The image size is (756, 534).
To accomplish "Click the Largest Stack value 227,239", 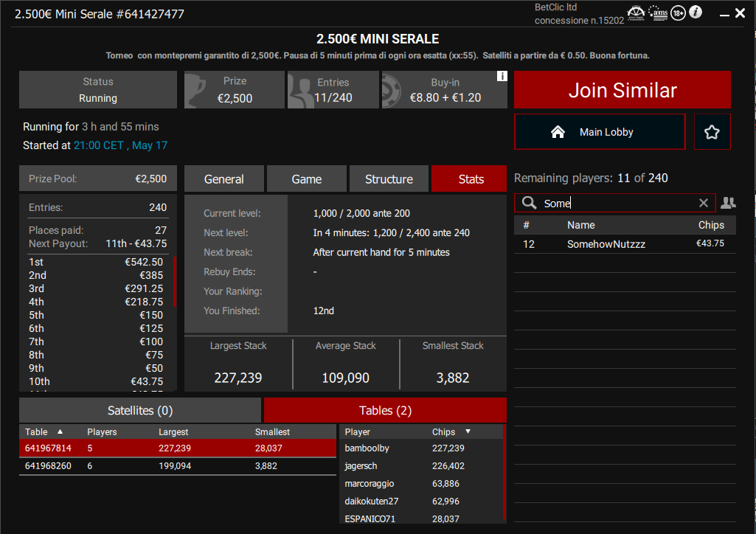I will point(238,378).
